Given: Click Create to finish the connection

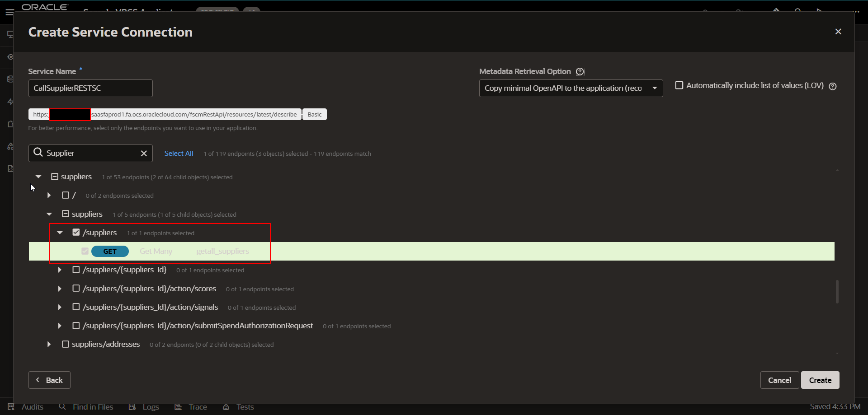Looking at the screenshot, I should (820, 380).
